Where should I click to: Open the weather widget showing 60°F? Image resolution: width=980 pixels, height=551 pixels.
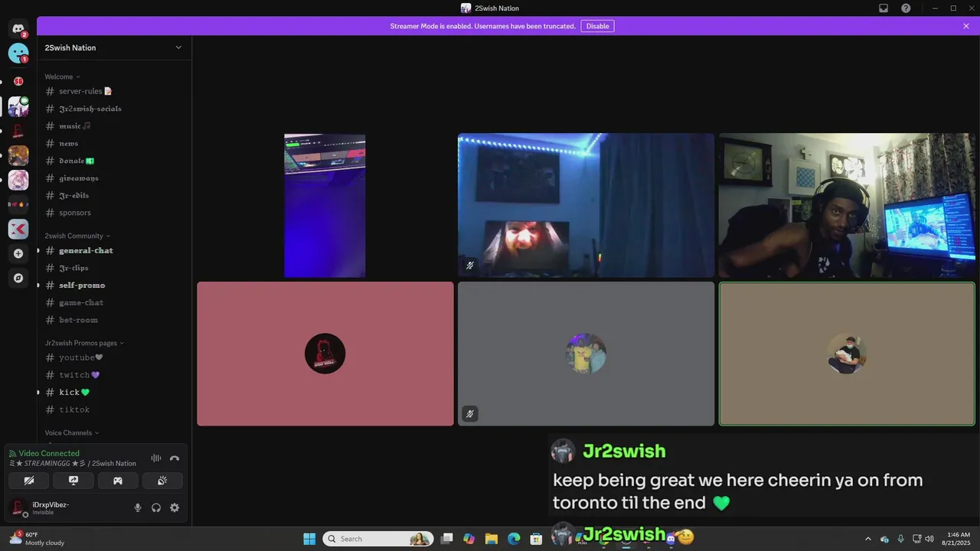[x=37, y=539]
